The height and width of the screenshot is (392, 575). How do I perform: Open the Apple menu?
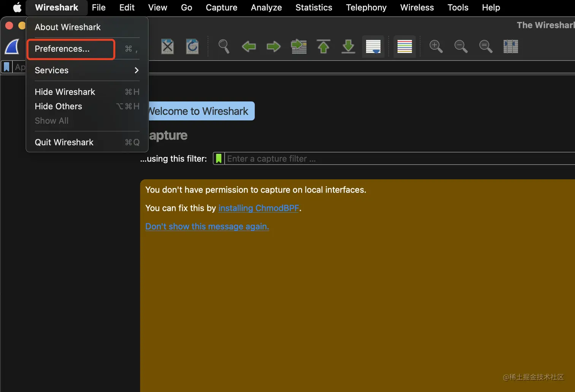tap(17, 7)
